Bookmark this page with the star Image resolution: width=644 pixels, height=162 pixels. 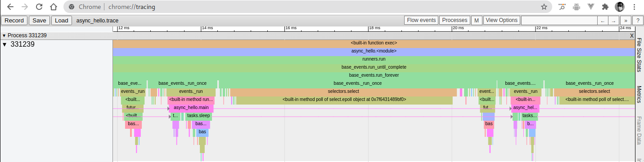(544, 7)
